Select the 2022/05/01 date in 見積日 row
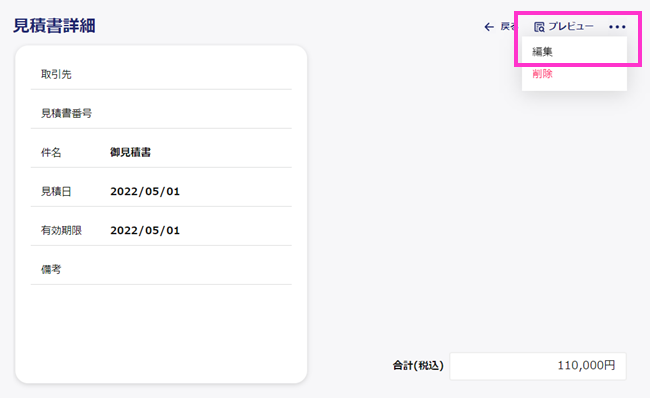 145,191
